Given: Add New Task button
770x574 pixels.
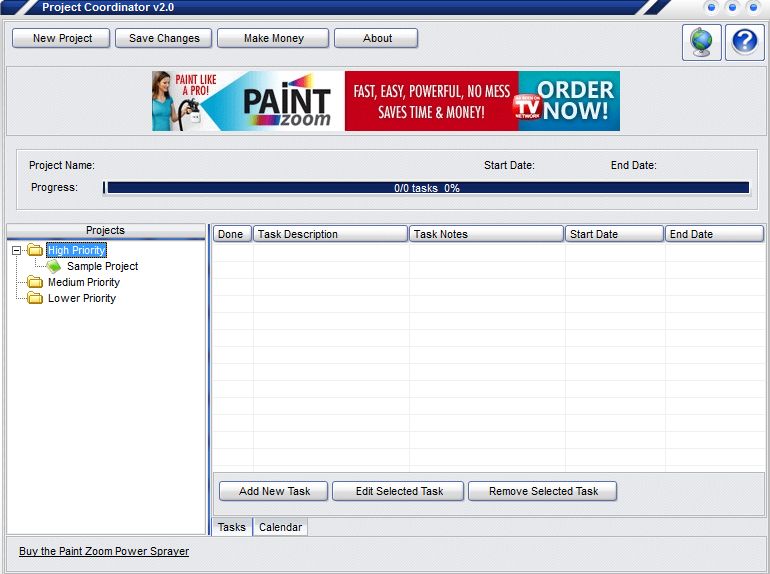Looking at the screenshot, I should click(274, 491).
